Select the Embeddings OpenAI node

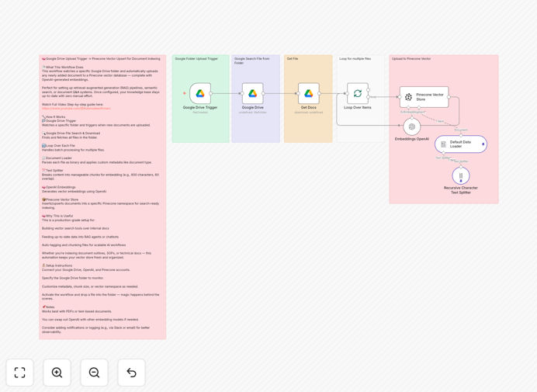[412, 127]
